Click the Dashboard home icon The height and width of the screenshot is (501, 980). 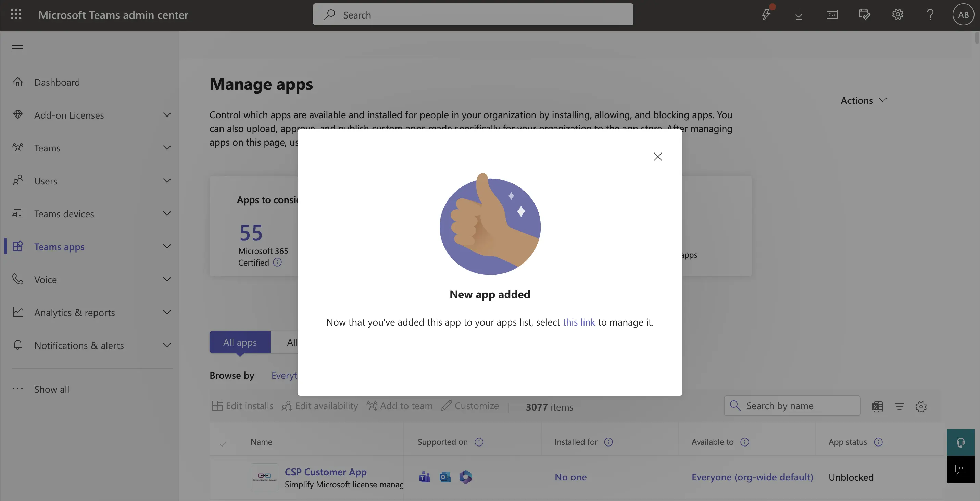point(18,82)
